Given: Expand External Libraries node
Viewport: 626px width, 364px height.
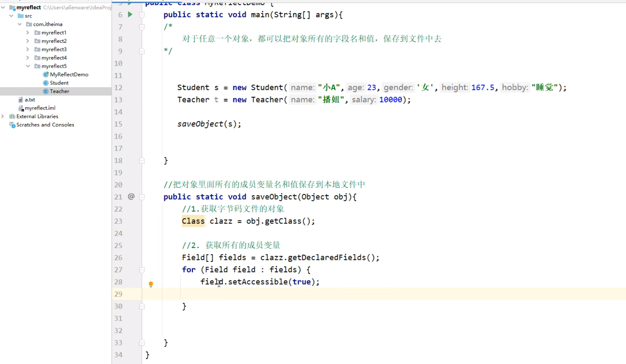Looking at the screenshot, I should (x=3, y=116).
